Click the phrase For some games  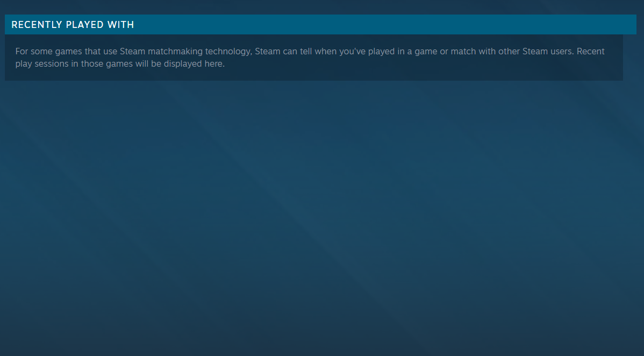tap(49, 52)
